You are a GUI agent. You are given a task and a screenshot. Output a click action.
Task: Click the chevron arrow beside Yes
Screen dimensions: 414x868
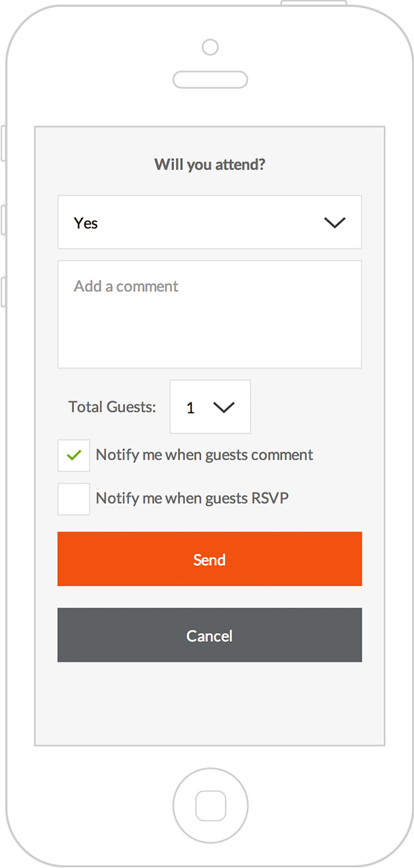tap(334, 223)
